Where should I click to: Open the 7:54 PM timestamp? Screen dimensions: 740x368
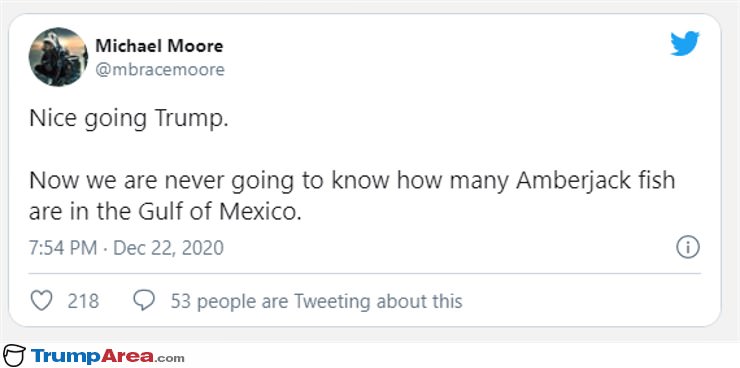tap(63, 248)
